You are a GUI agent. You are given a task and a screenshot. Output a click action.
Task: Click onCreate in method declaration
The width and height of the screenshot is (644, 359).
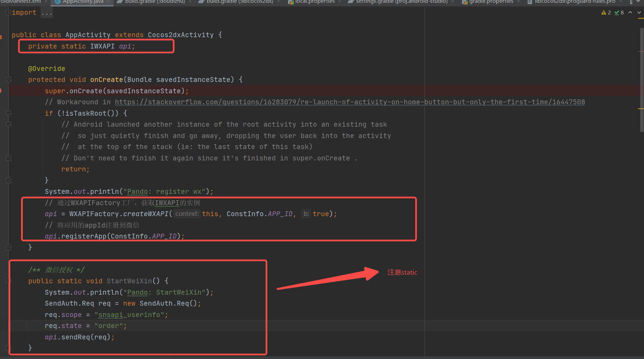pyautogui.click(x=107, y=80)
